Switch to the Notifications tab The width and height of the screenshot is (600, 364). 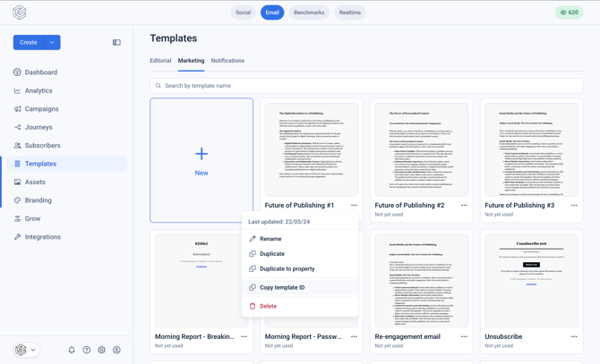click(227, 61)
